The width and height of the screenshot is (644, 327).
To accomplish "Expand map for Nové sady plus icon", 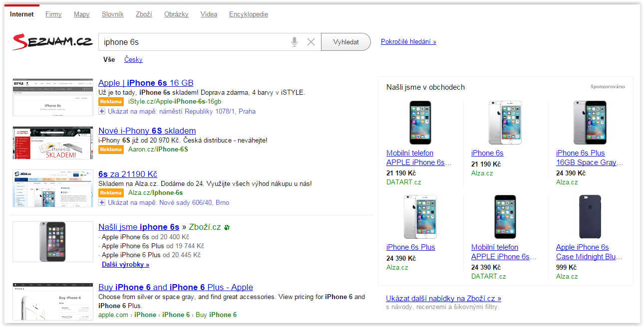I will (102, 202).
